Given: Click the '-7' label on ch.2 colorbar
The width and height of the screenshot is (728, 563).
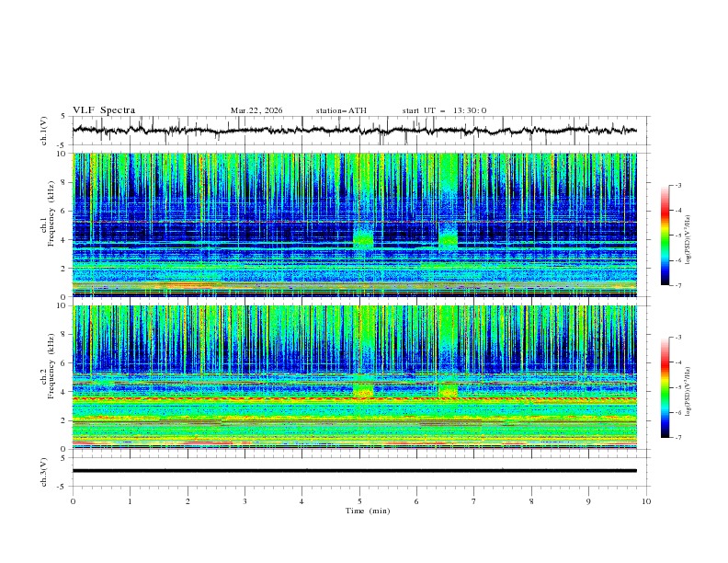Looking at the screenshot, I should click(677, 437).
